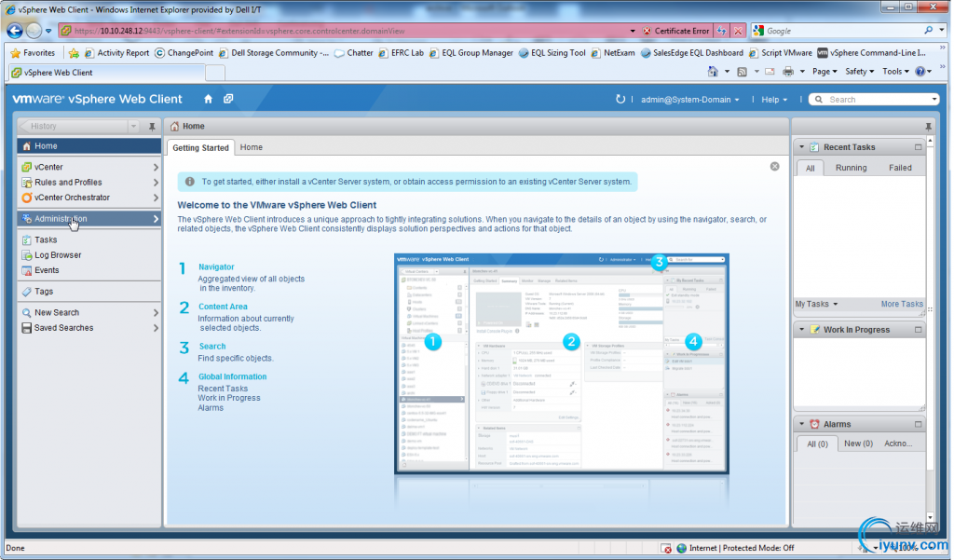Stop page loading with X icon
The width and height of the screenshot is (954, 560).
coord(738,31)
